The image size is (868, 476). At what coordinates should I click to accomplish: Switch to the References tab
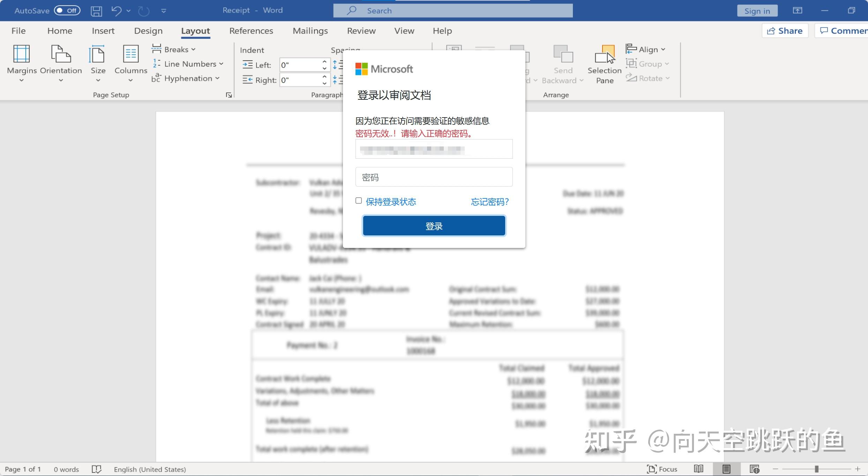(x=251, y=31)
